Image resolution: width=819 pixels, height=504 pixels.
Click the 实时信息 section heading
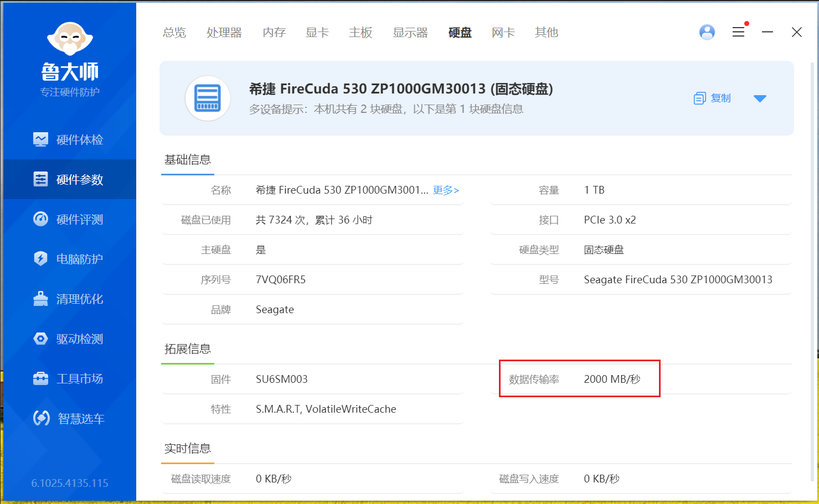click(x=188, y=449)
